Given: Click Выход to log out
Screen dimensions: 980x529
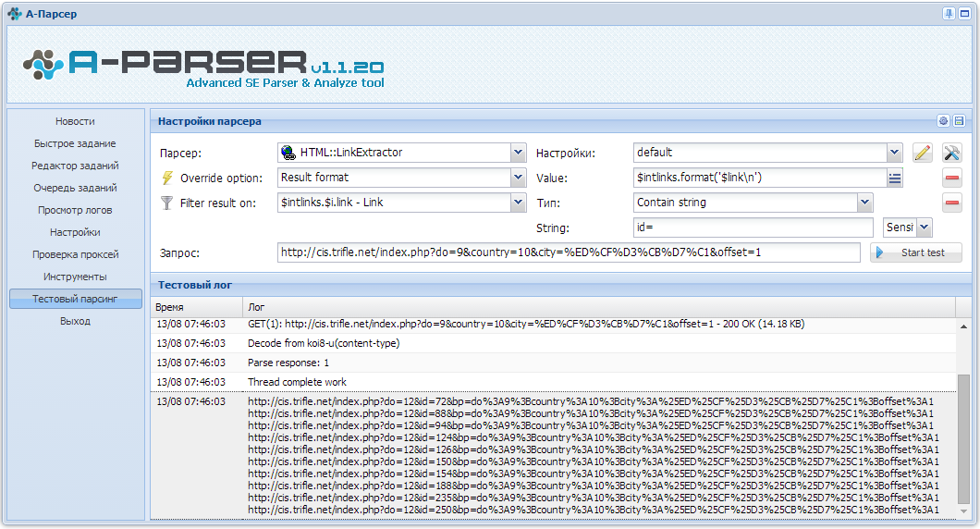Looking at the screenshot, I should [x=75, y=321].
